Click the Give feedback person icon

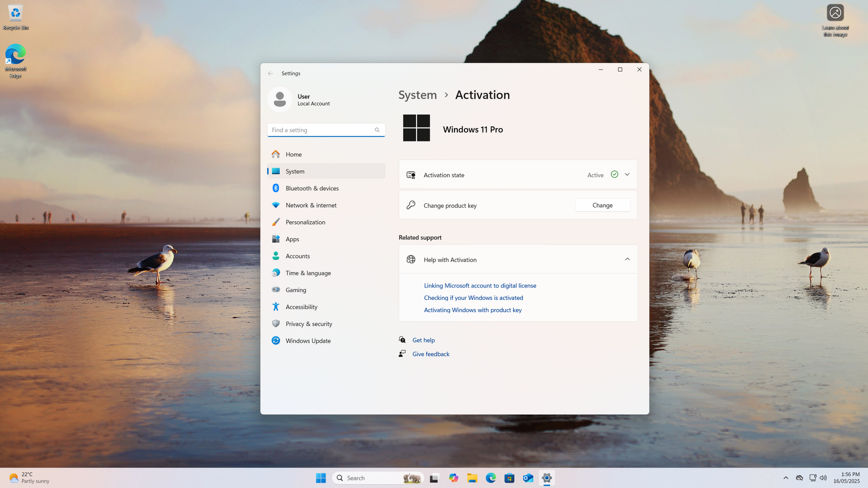[402, 354]
